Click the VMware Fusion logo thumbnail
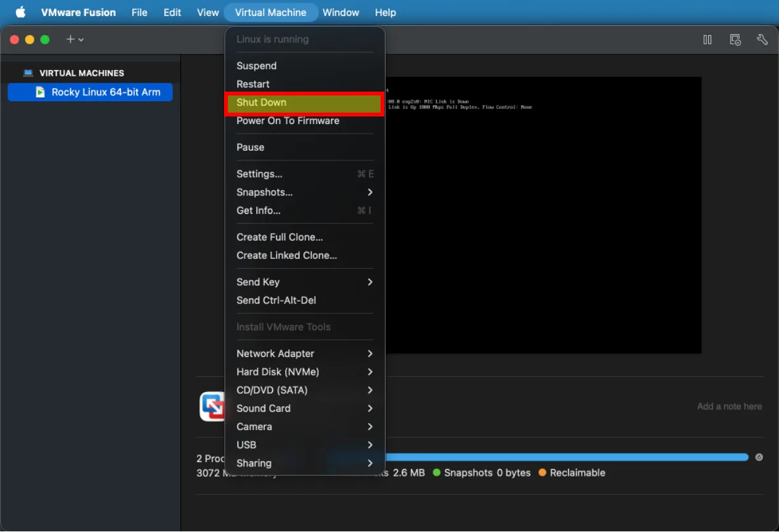The image size is (779, 532). pyautogui.click(x=212, y=406)
